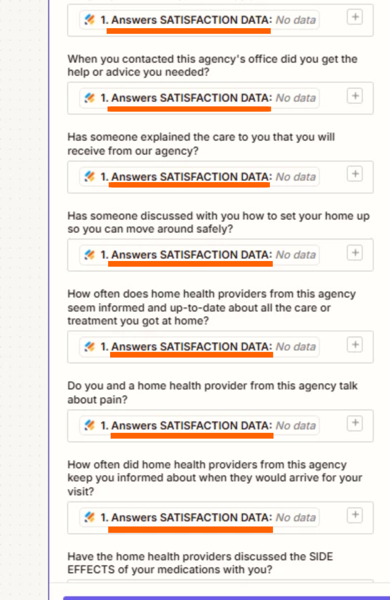Click plus icon under 'help or advice you needed' question
The width and height of the screenshot is (390, 600).
[x=355, y=96]
